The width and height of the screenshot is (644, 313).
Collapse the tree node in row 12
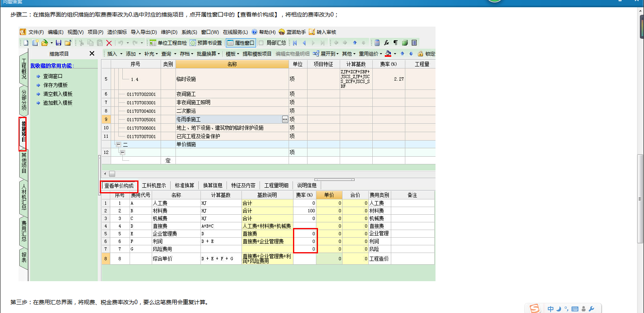(x=122, y=152)
